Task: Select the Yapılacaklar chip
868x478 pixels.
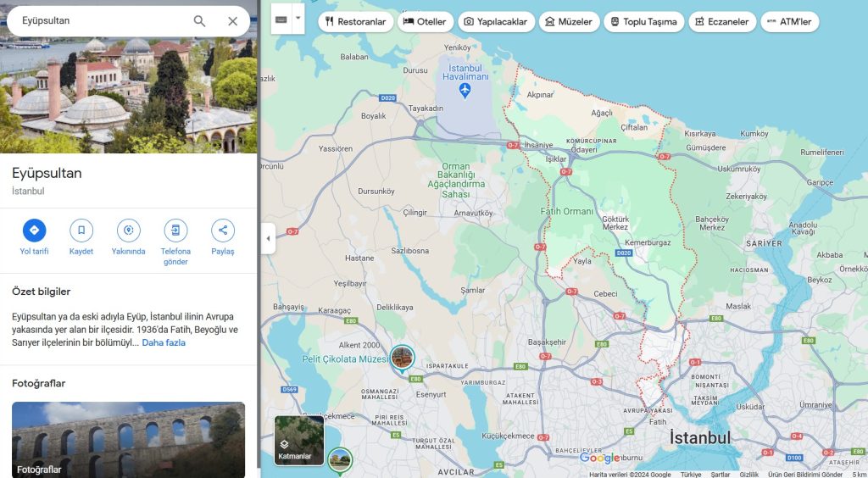Action: coord(496,22)
